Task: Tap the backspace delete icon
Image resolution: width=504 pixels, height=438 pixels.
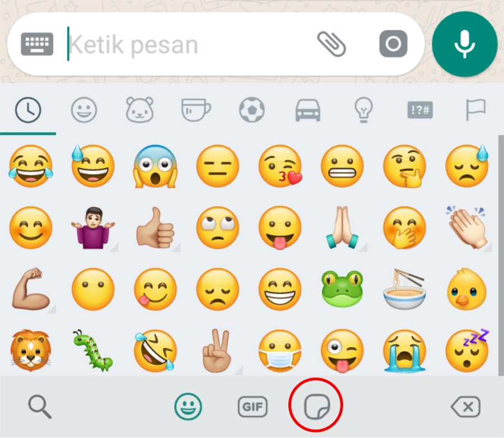Action: (466, 407)
